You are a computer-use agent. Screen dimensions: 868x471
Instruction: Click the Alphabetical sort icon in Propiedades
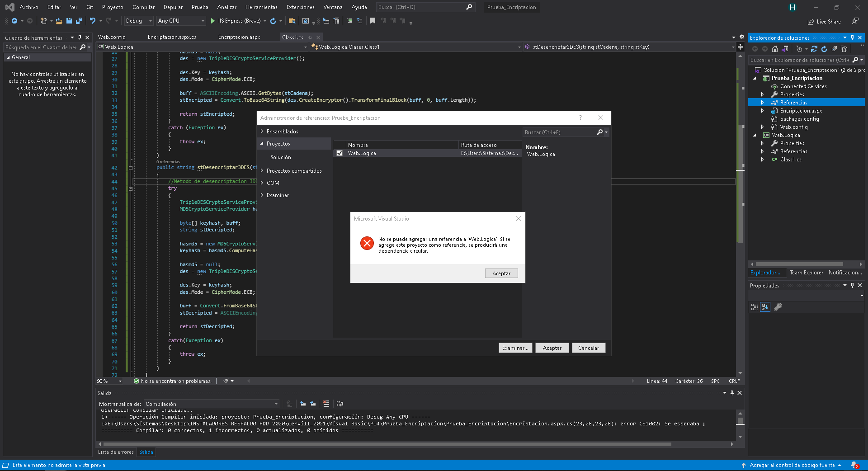point(765,307)
